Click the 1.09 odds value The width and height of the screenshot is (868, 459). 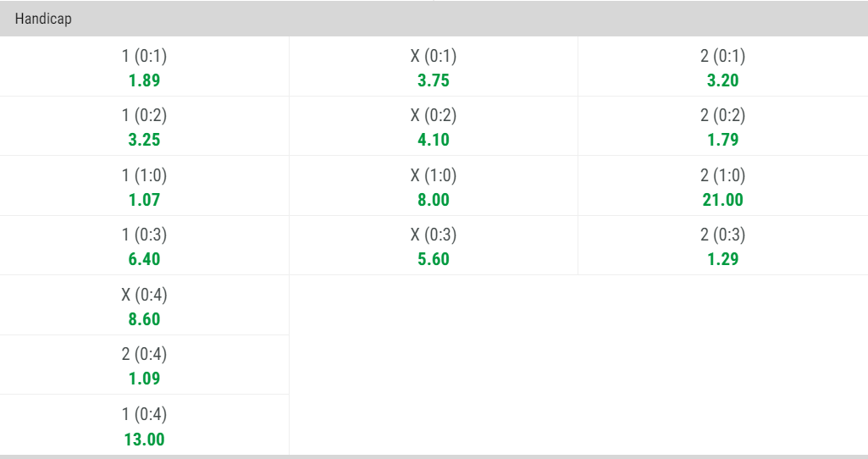point(144,379)
